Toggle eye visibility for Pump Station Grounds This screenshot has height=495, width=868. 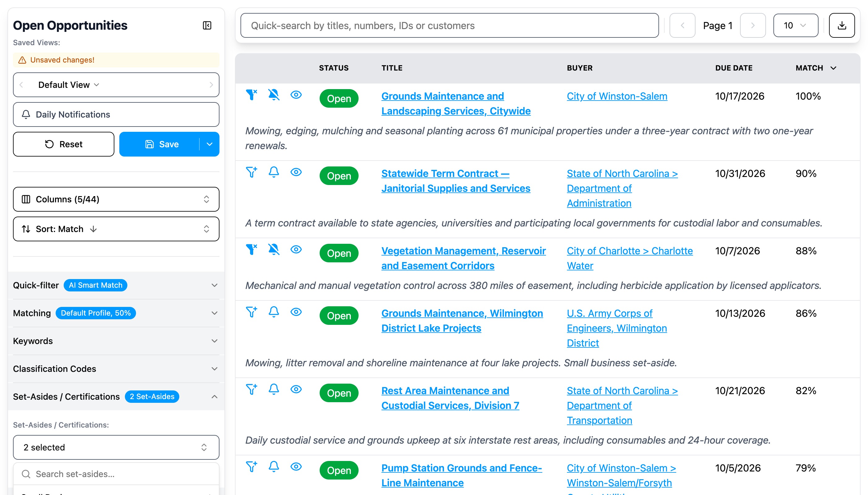click(296, 467)
